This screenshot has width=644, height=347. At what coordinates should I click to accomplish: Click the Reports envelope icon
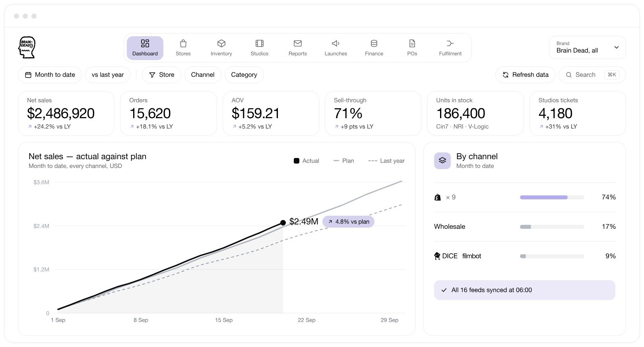coord(298,43)
